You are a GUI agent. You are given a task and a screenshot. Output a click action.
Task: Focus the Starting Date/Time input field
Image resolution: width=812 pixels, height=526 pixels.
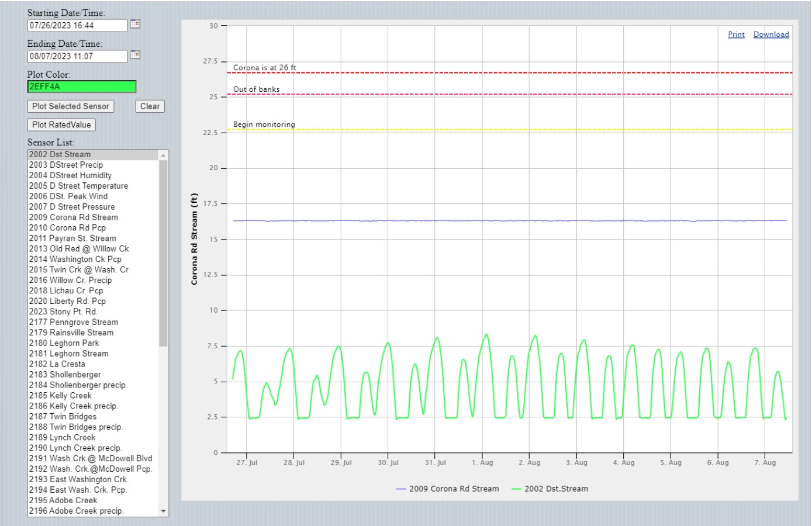click(77, 26)
